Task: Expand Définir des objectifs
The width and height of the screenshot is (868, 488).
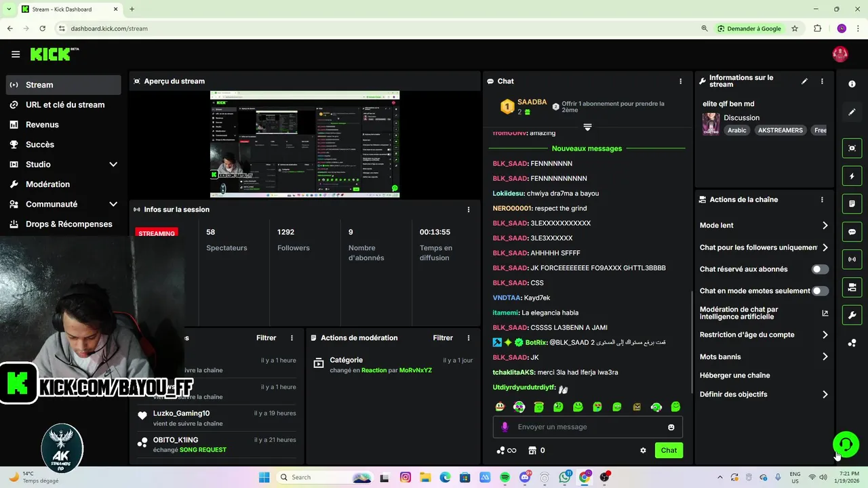Action: click(764, 394)
